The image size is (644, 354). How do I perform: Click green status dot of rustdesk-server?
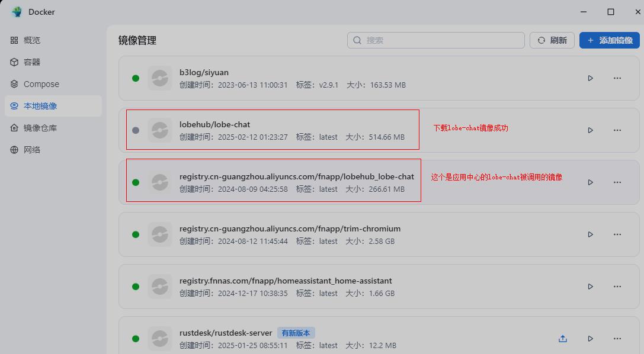tap(136, 339)
